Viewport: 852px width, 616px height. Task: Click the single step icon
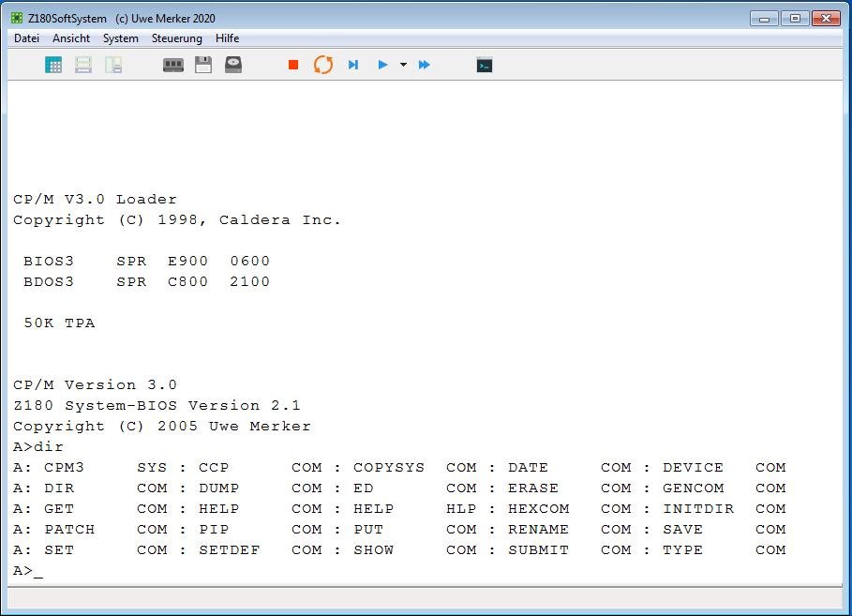point(353,66)
